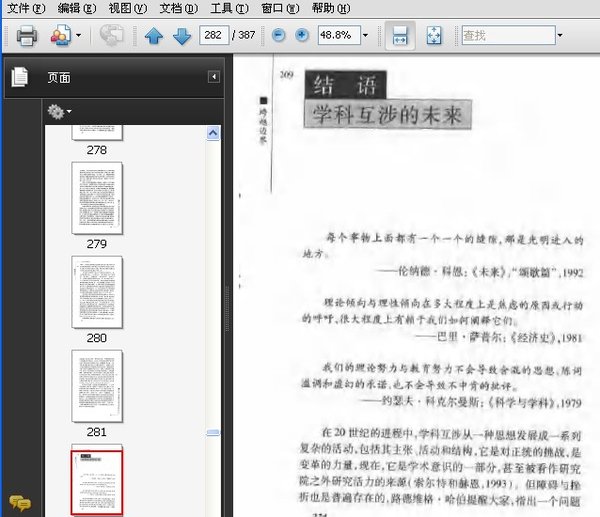Collapse the 页面 panel with the arrow button

[x=214, y=77]
